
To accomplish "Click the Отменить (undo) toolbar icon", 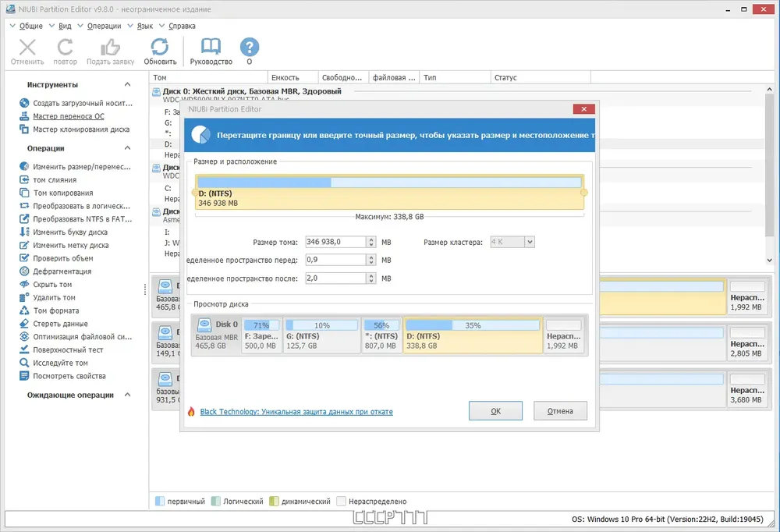I will tap(27, 48).
